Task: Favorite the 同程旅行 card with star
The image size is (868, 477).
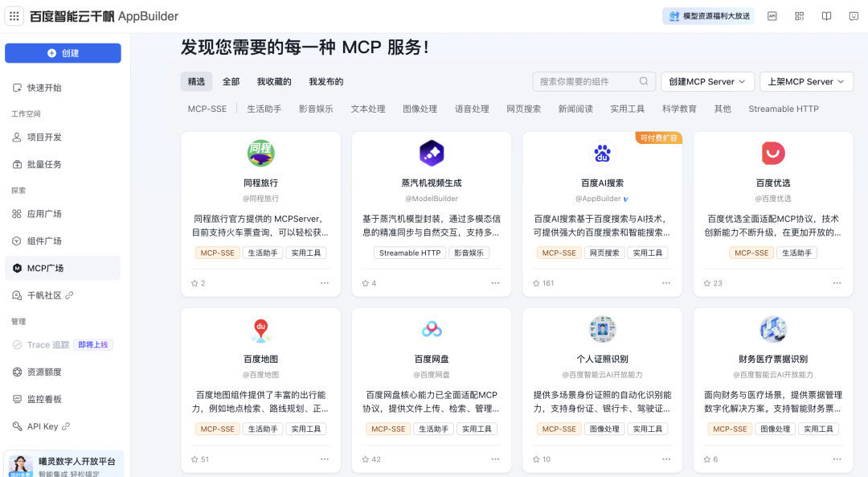Action: [x=194, y=283]
